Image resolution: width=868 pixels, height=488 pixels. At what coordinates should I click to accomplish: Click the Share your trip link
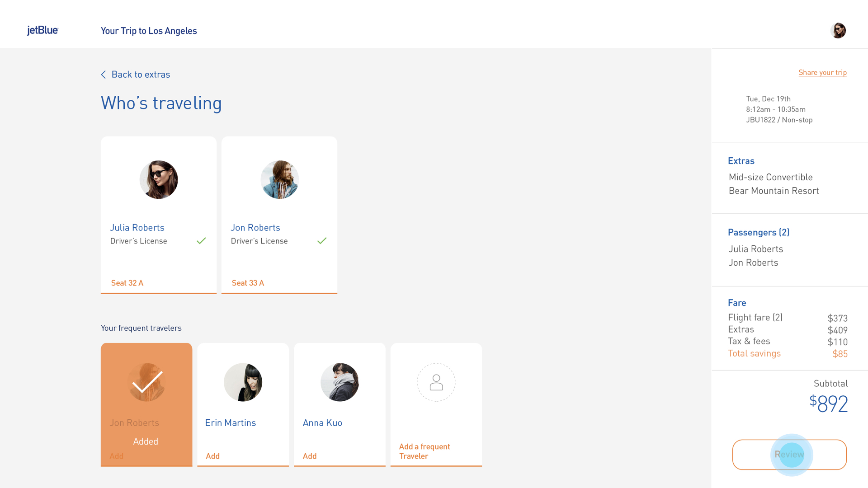click(x=822, y=72)
